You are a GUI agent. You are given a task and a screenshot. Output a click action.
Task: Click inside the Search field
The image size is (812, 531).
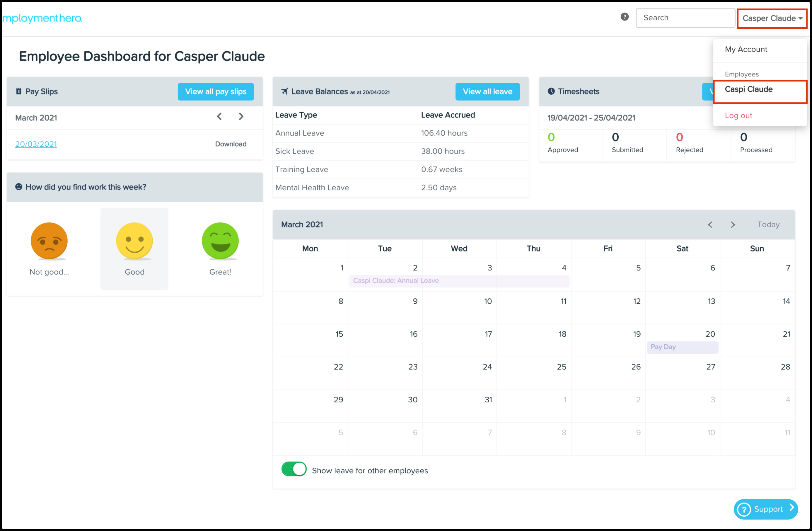685,17
